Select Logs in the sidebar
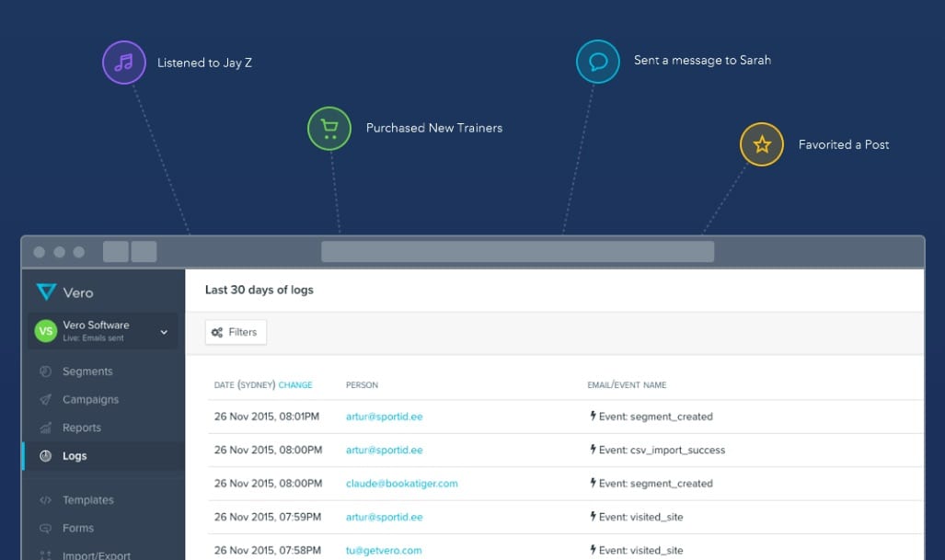 point(75,456)
